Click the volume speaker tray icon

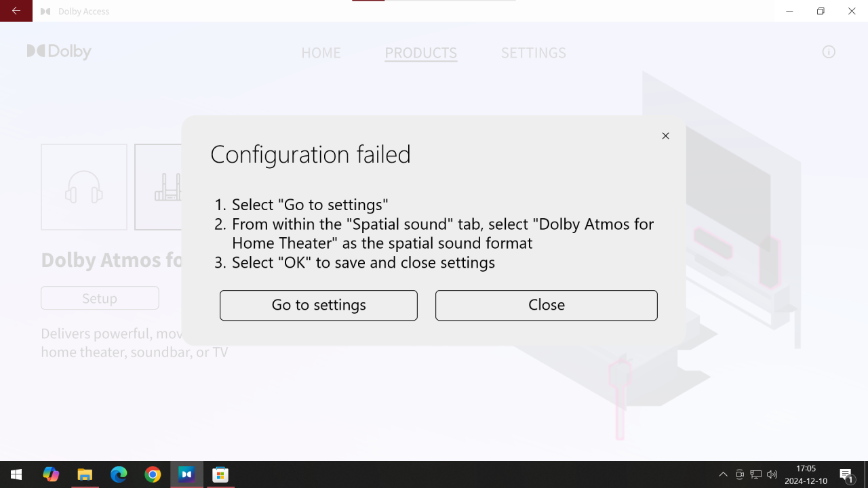(772, 474)
